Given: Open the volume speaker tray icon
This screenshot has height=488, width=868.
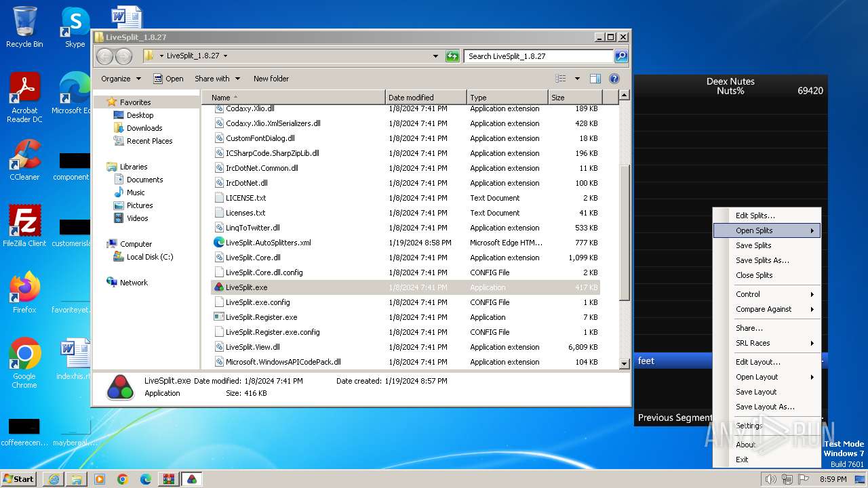Looking at the screenshot, I should (770, 479).
